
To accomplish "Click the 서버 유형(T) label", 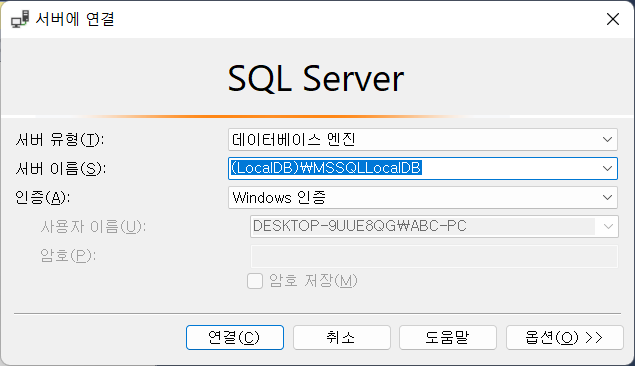I will click(60, 140).
